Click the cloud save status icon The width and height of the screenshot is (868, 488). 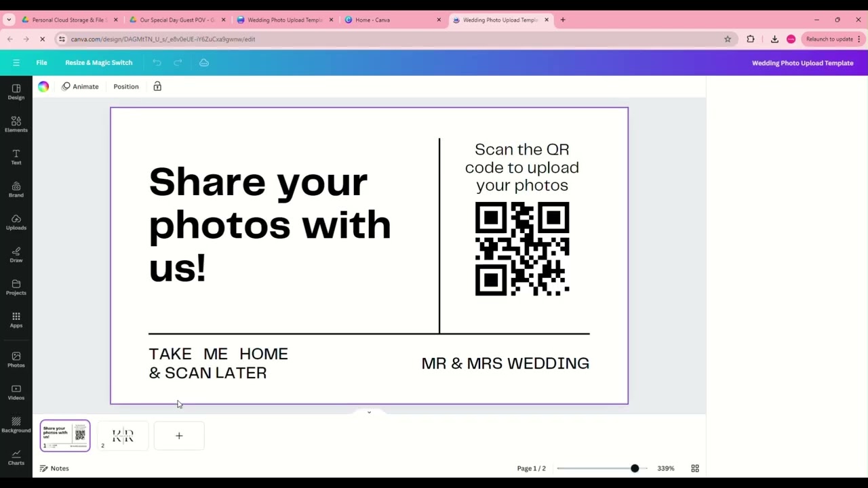pos(204,62)
